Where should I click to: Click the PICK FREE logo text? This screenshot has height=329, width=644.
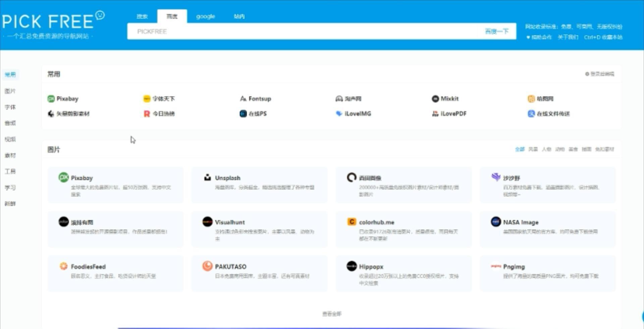point(48,22)
